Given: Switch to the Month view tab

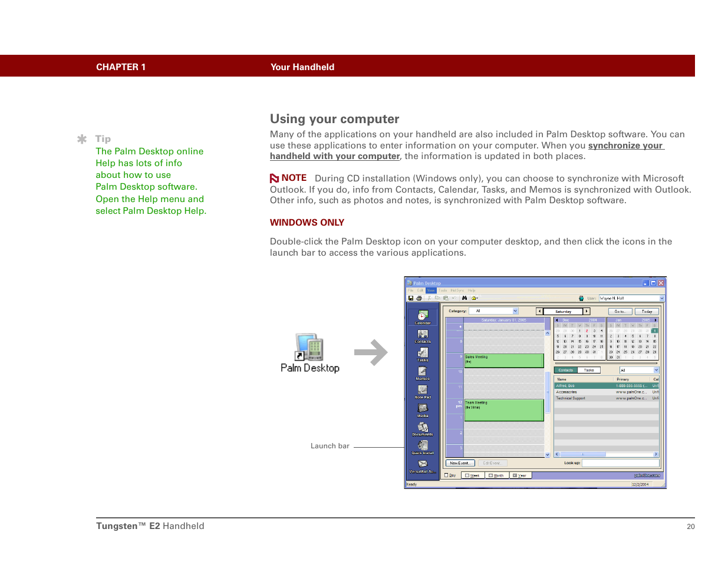Looking at the screenshot, I should click(496, 475).
